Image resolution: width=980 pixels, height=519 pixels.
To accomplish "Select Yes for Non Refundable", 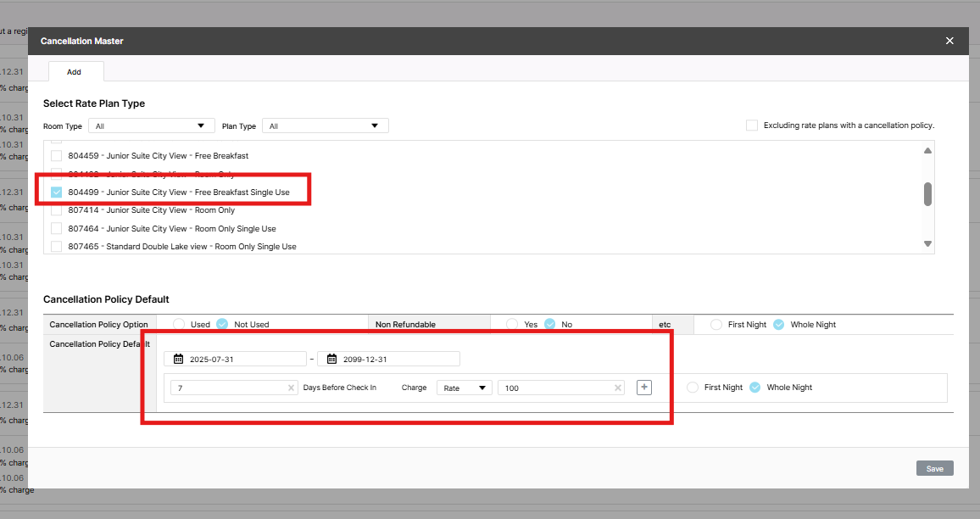I will point(512,324).
